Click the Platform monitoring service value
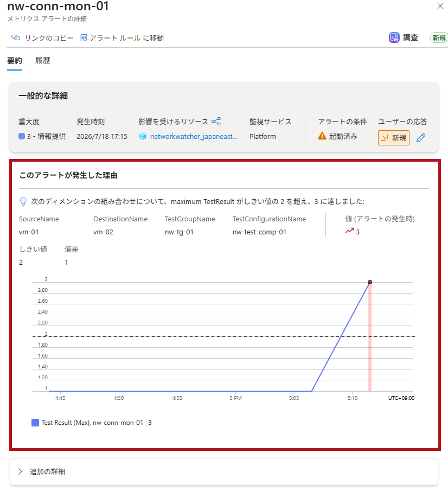Screen dimensions: 448x497 pyautogui.click(x=263, y=137)
